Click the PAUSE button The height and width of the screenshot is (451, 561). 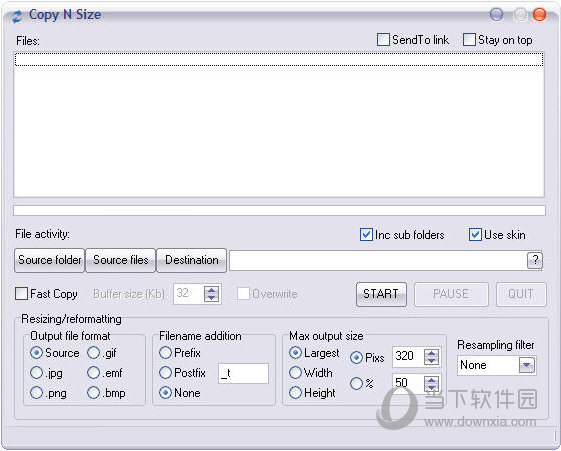pyautogui.click(x=451, y=294)
